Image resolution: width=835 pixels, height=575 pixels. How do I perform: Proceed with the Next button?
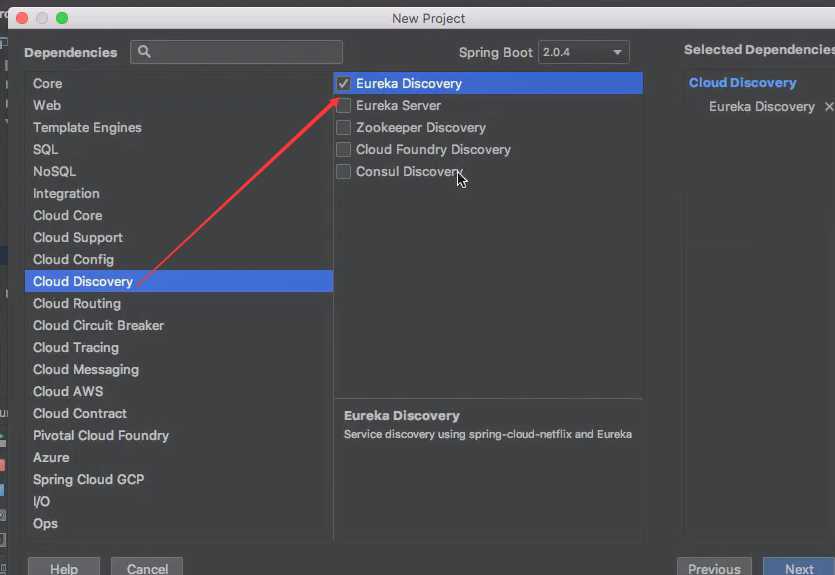point(799,568)
